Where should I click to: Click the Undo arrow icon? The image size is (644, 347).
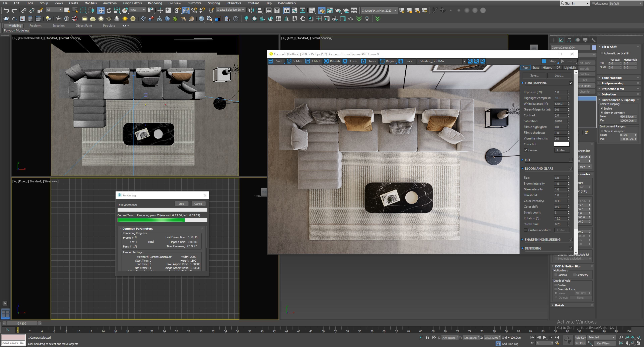tap(6, 11)
